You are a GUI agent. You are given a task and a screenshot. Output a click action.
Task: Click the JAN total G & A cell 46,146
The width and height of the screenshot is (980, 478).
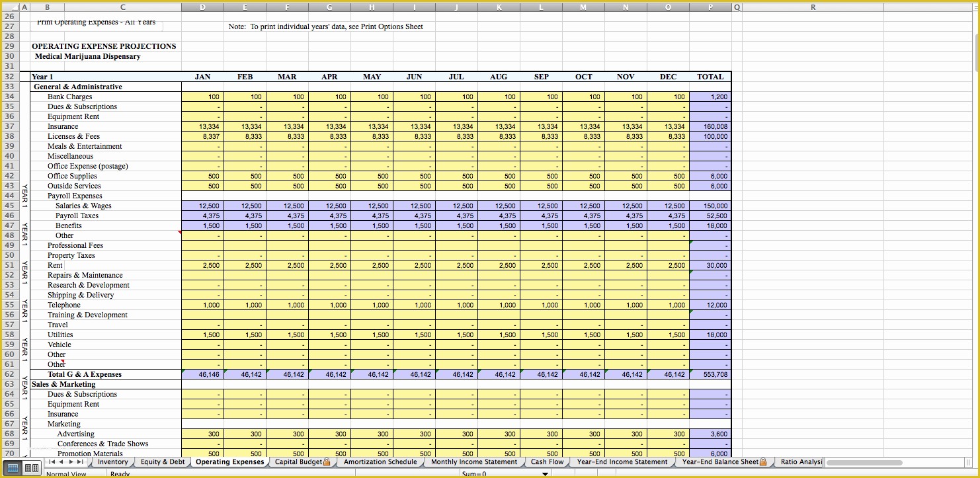[x=202, y=374]
